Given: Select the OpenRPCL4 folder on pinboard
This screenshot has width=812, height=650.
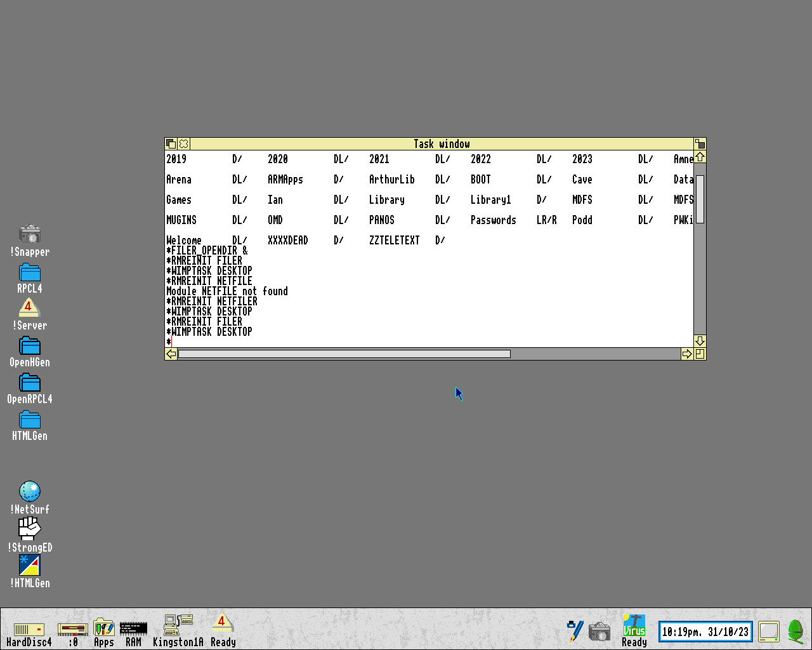Looking at the screenshot, I should tap(30, 383).
